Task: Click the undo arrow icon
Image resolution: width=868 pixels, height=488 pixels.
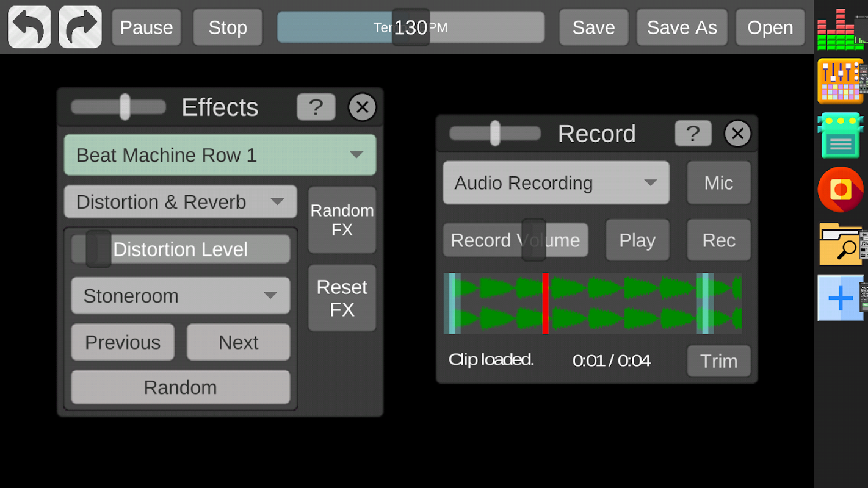Action: (29, 27)
